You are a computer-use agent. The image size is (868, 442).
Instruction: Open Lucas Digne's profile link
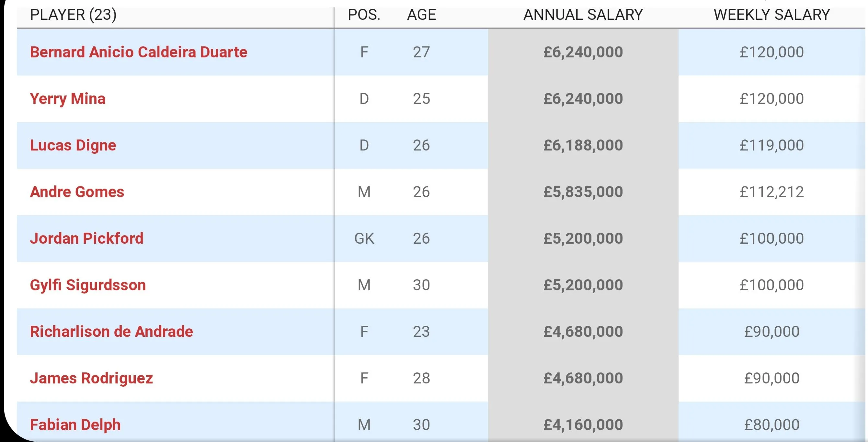tap(73, 145)
